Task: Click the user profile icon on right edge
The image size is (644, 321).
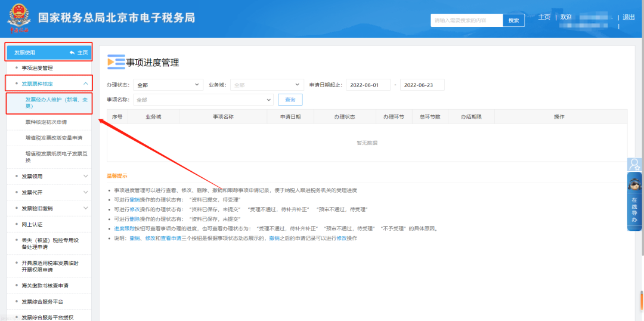Action: coord(636,164)
